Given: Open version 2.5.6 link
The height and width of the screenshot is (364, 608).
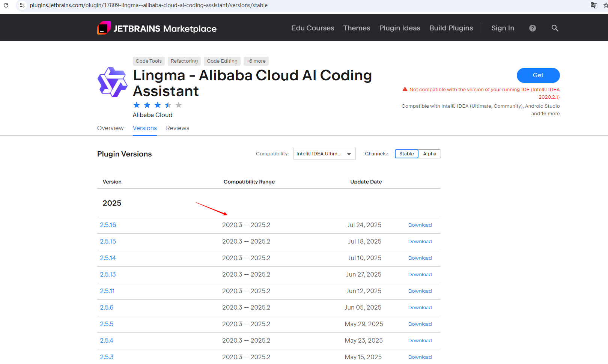Looking at the screenshot, I should pos(107,308).
